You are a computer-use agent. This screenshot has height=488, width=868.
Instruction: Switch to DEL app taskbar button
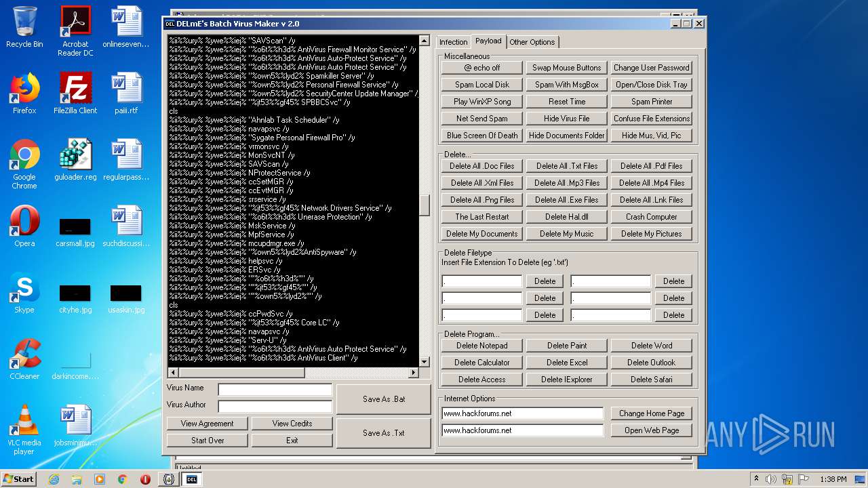[x=192, y=479]
